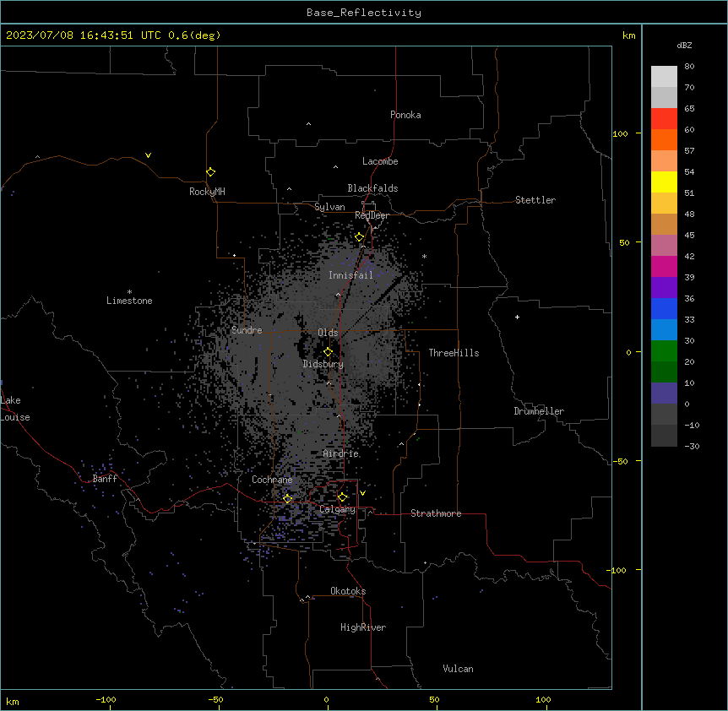Click the yellow diamond marker south of RedDeer
The height and width of the screenshot is (711, 728).
tap(360, 237)
